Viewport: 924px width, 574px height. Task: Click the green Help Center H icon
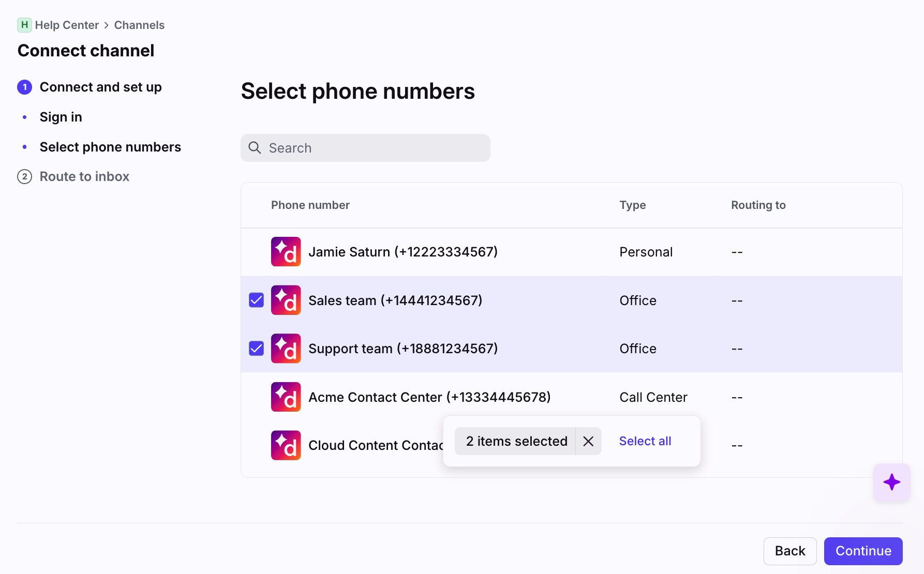coord(24,25)
